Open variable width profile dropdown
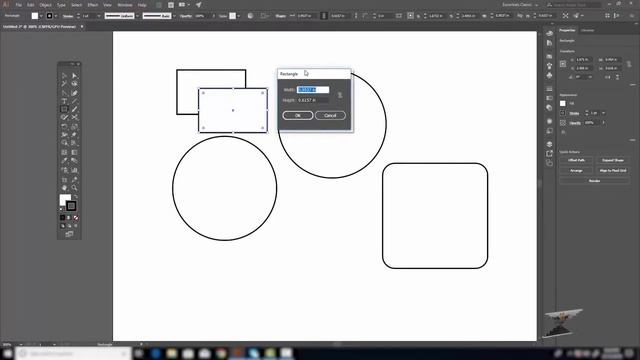640x360 pixels. (x=138, y=16)
